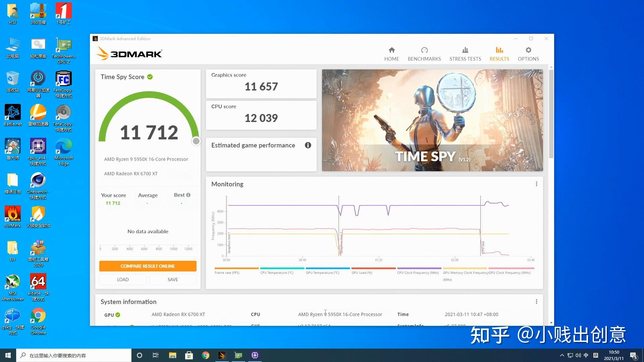The height and width of the screenshot is (362, 644).
Task: Click the scroll down arrow in 3DMark
Action: 551,323
